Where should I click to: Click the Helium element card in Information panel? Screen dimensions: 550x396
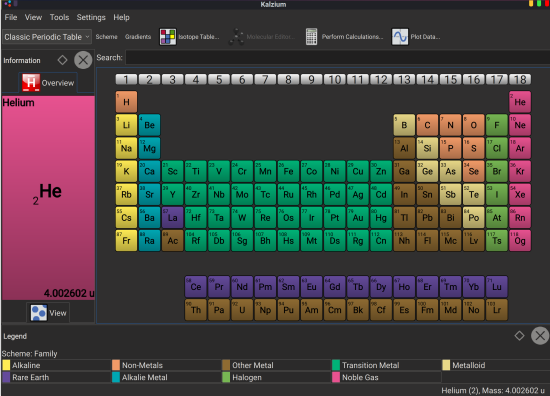pyautogui.click(x=48, y=198)
